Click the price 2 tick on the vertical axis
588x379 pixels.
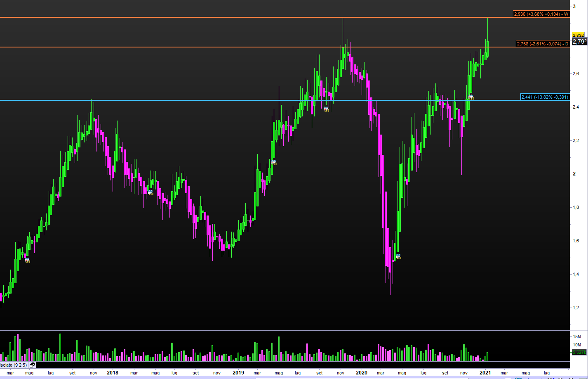pyautogui.click(x=574, y=174)
